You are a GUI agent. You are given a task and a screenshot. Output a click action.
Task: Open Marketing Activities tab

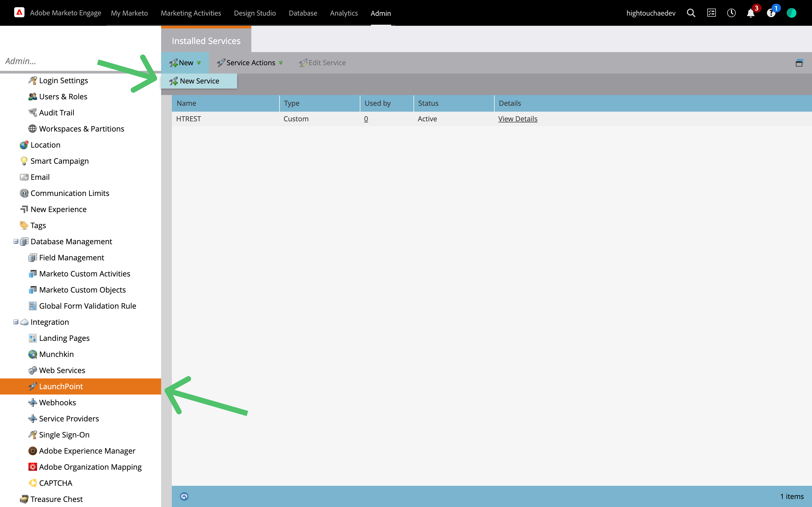[190, 13]
